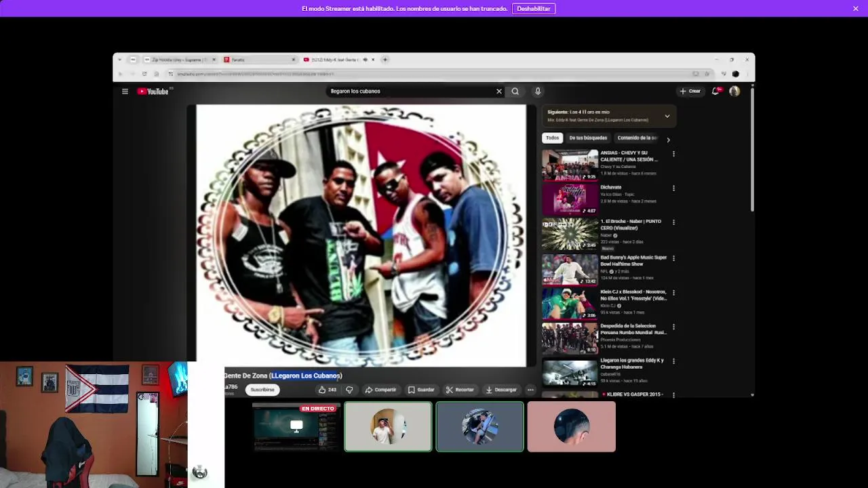
Task: Open the three-dot menu for Bad Bunny's Halftime Show
Action: click(673, 258)
